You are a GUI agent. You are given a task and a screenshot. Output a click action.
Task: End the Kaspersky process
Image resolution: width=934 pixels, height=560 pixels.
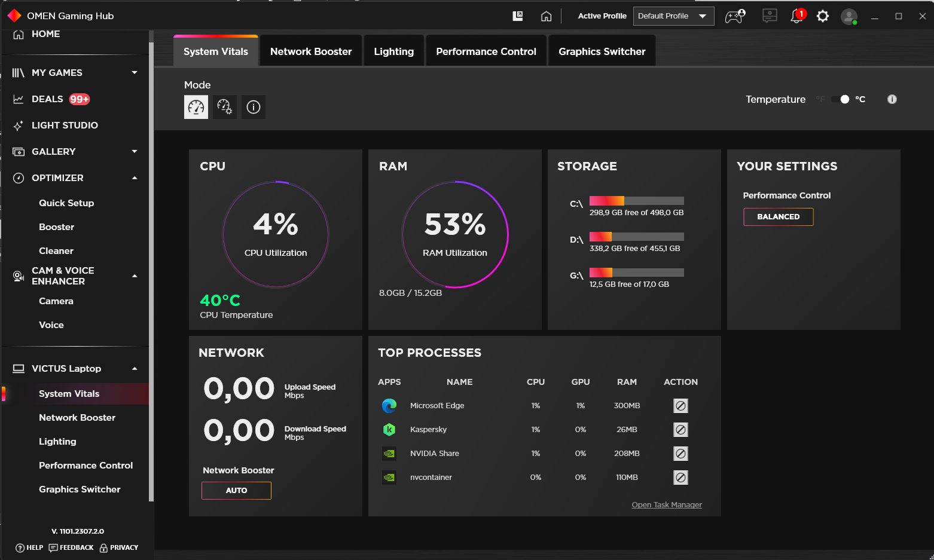(x=680, y=430)
